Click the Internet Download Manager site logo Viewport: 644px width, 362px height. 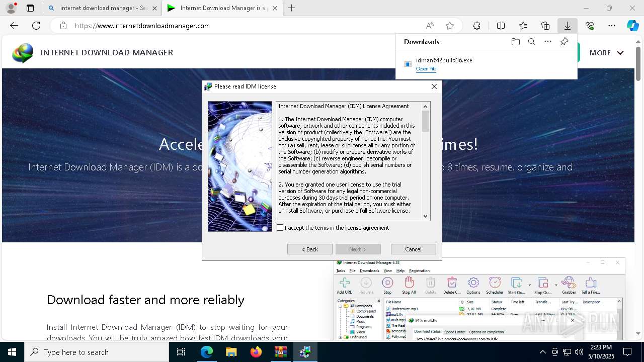23,53
